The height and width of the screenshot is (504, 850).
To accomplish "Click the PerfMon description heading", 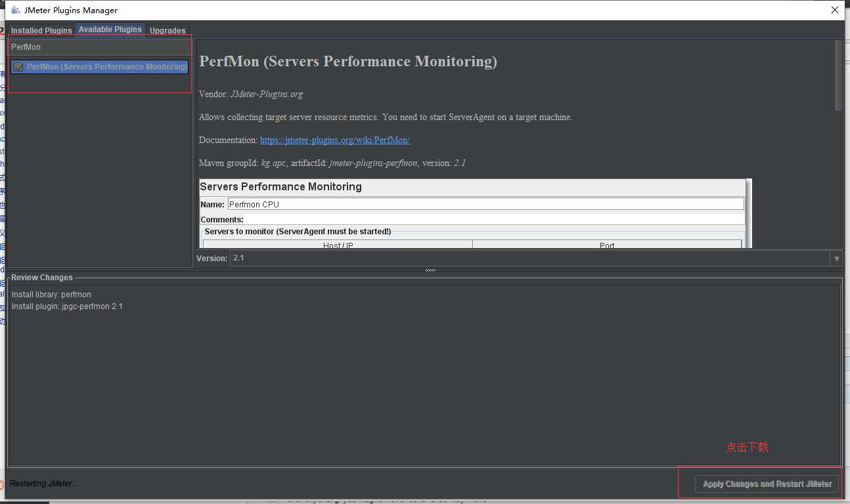I will pyautogui.click(x=348, y=62).
